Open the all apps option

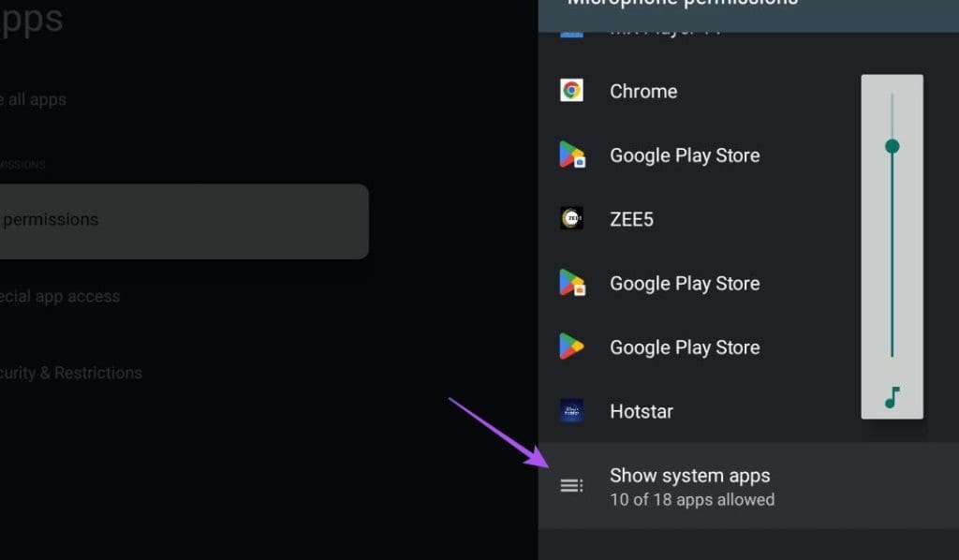click(33, 99)
